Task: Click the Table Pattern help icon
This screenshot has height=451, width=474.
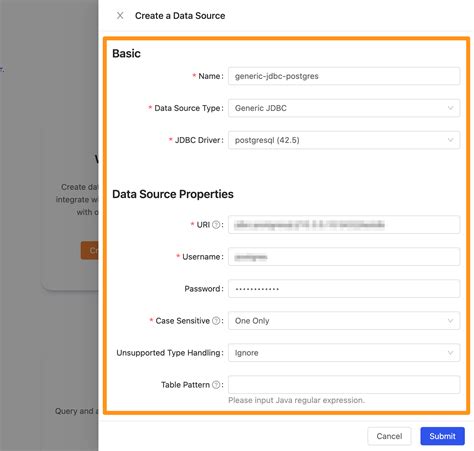Action: click(x=216, y=385)
